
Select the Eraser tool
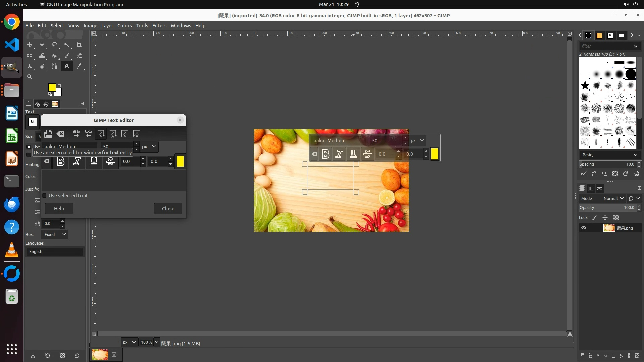click(79, 56)
